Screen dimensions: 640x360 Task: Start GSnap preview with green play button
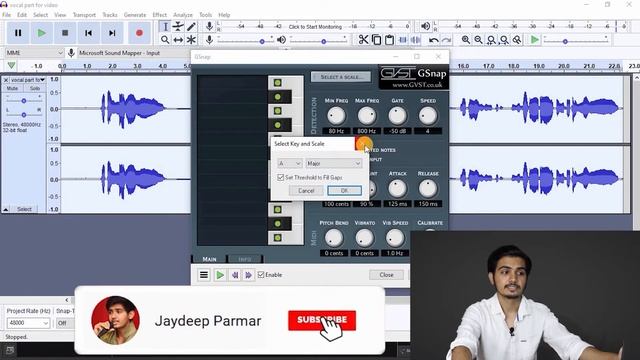pyautogui.click(x=220, y=275)
